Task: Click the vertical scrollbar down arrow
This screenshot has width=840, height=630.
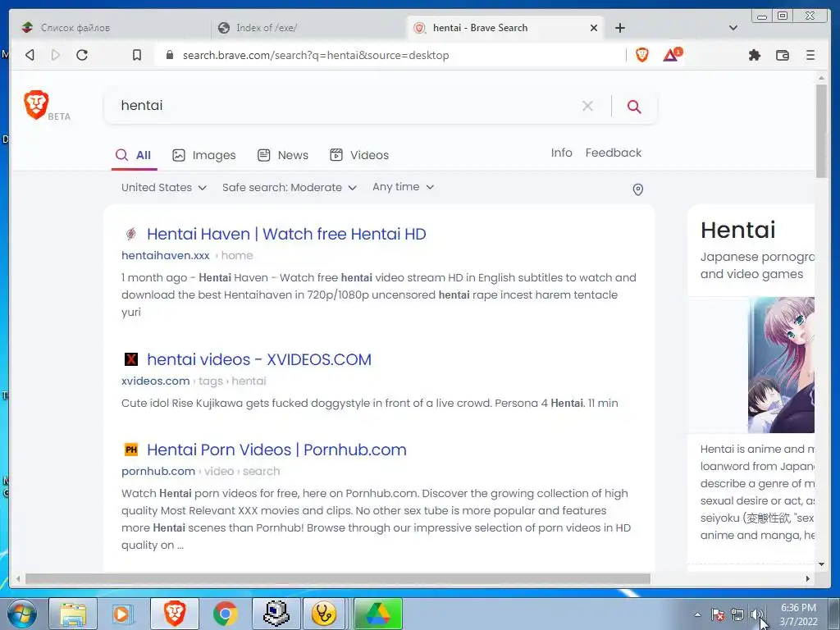Action: 821,564
